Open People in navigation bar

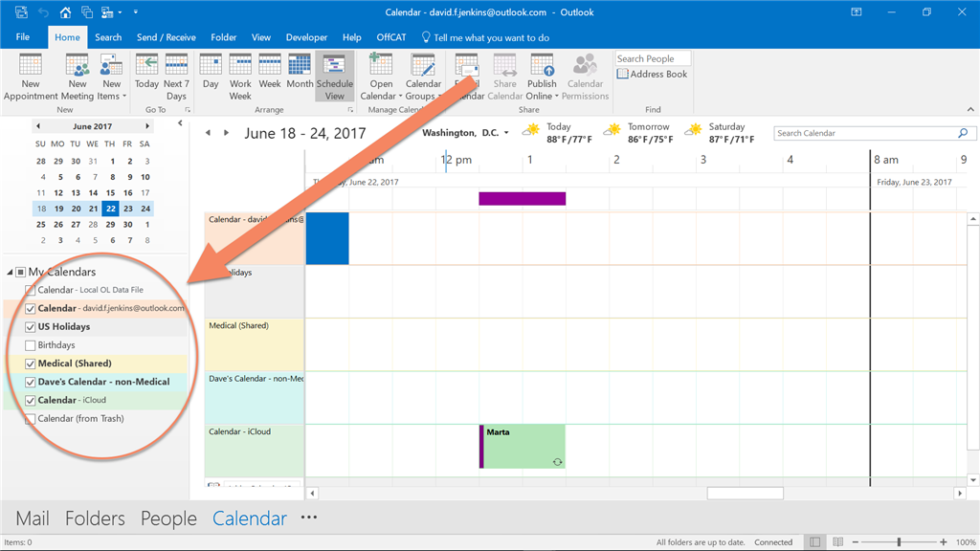[168, 518]
